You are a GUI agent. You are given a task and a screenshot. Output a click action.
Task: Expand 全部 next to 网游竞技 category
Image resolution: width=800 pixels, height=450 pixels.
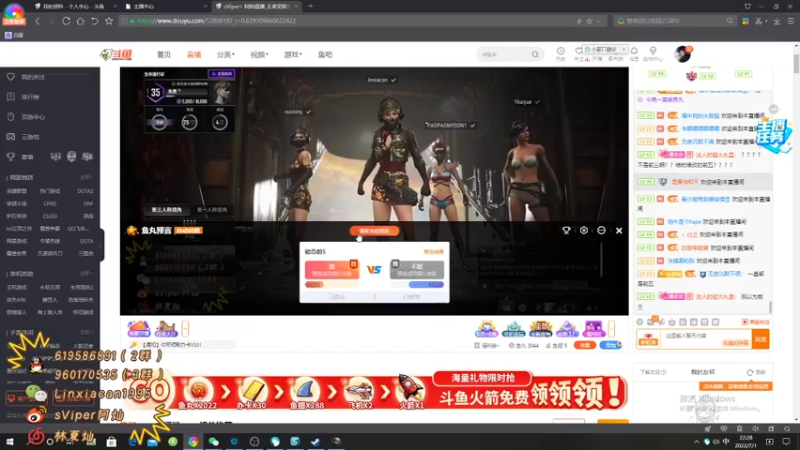coord(86,177)
